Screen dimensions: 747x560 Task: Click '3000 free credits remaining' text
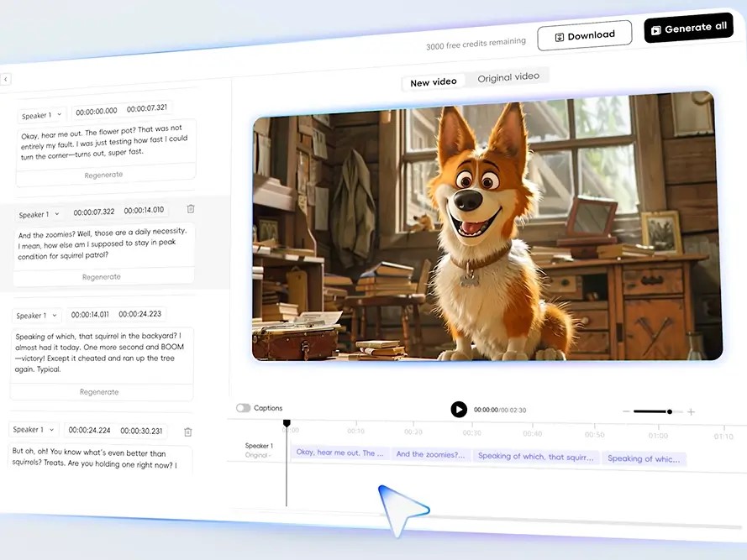point(476,44)
